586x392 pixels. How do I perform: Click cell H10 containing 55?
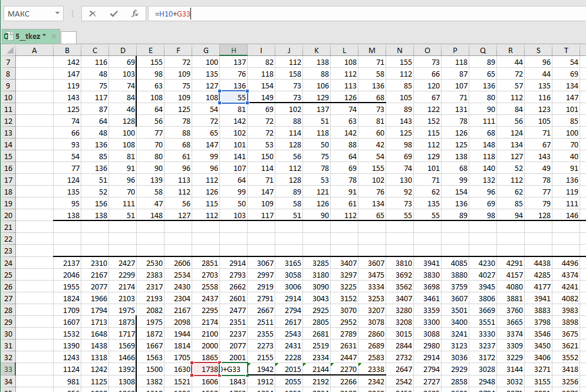click(x=233, y=97)
